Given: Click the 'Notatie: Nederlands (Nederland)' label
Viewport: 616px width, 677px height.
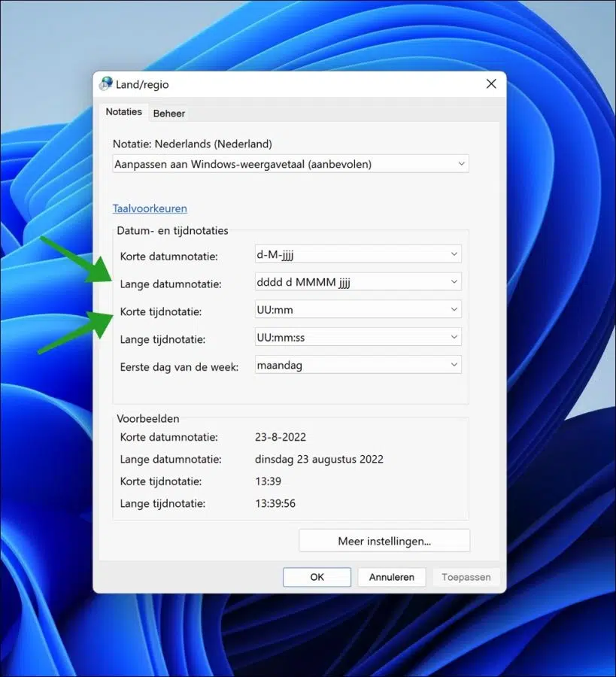Looking at the screenshot, I should (x=192, y=144).
